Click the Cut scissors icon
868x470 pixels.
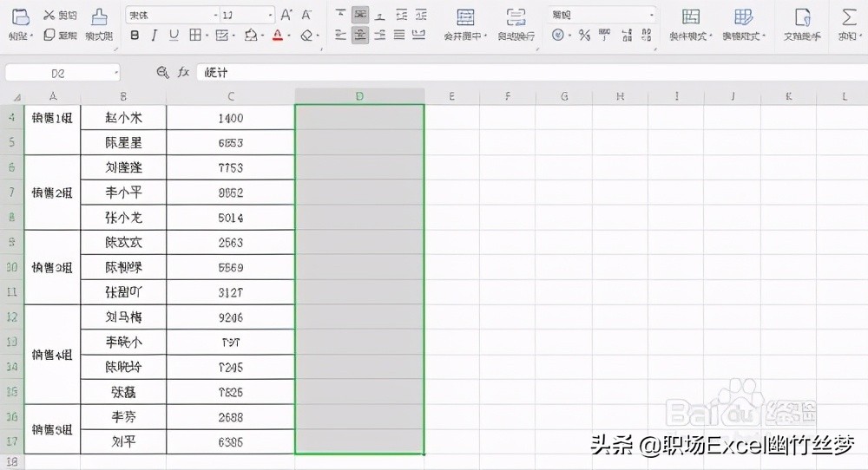pos(49,15)
